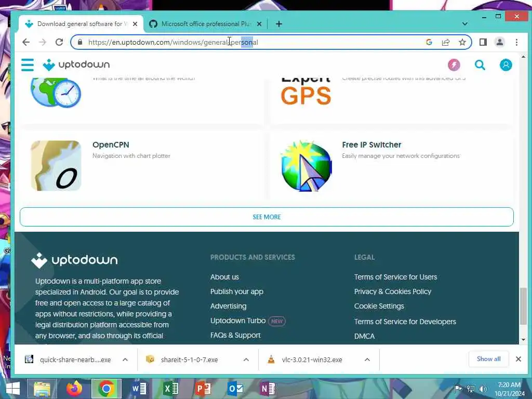532x399 pixels.
Task: Open Terms of Service for Users
Action: pyautogui.click(x=395, y=277)
